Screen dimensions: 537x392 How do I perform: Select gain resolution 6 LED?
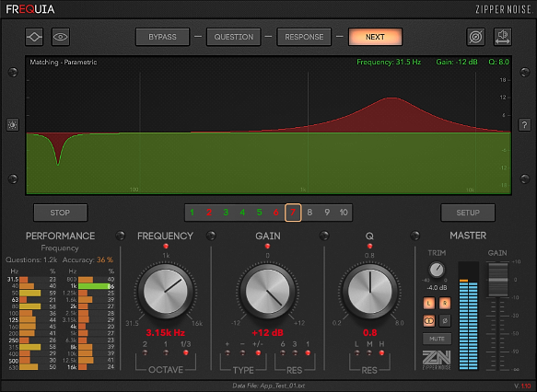tap(283, 352)
